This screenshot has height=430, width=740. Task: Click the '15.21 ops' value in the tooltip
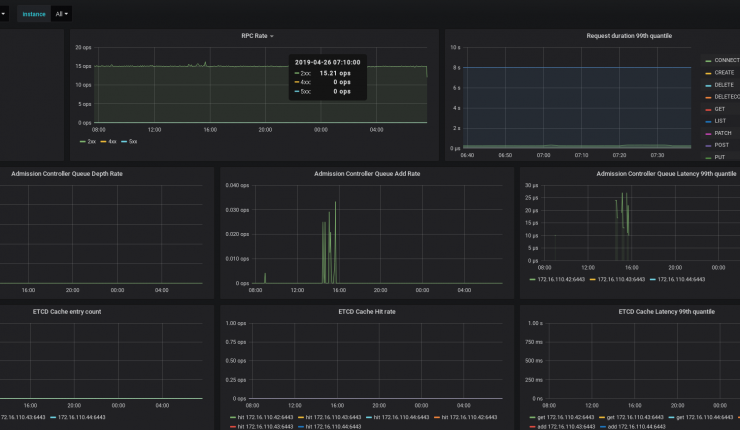(335, 73)
